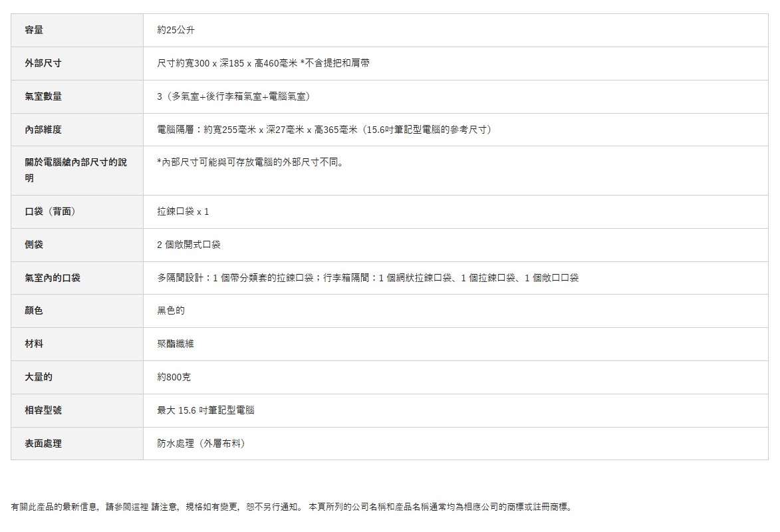Screen dimensions: 780x532
Task: Select the 約800克 weight value
Action: [x=174, y=377]
